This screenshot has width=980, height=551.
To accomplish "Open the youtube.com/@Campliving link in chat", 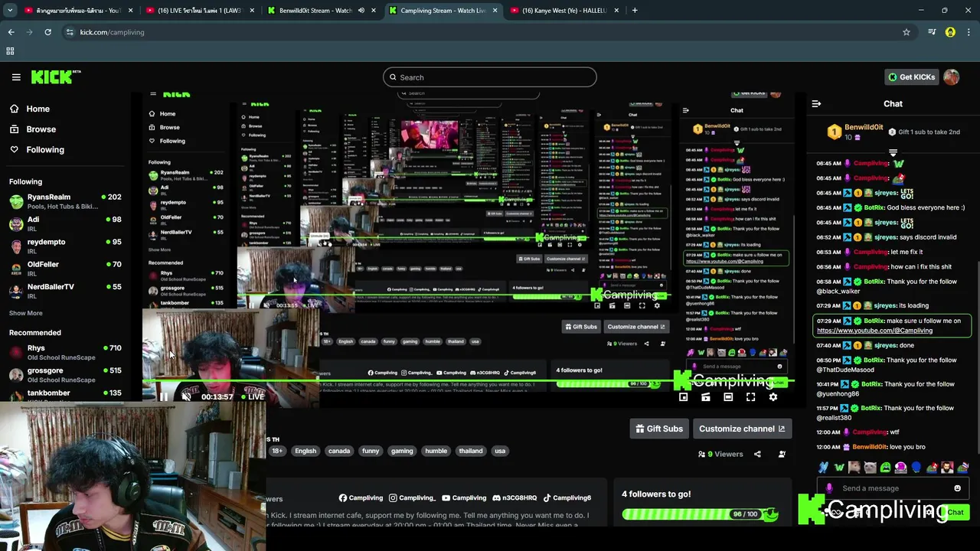I will click(874, 331).
